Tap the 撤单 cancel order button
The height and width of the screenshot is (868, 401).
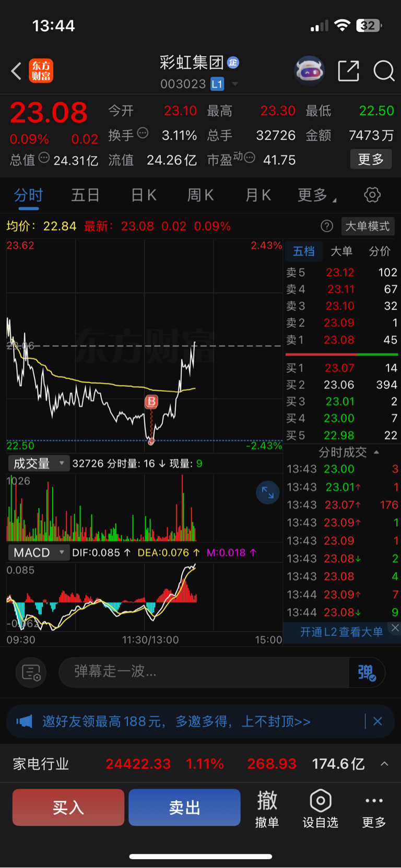[x=267, y=808]
